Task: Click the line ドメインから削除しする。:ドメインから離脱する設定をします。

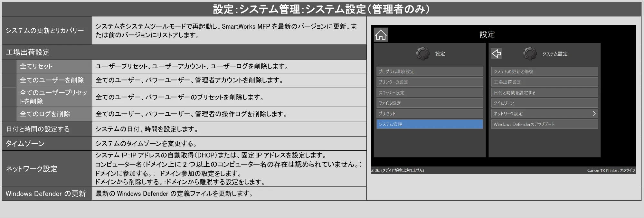Action: tap(180, 182)
